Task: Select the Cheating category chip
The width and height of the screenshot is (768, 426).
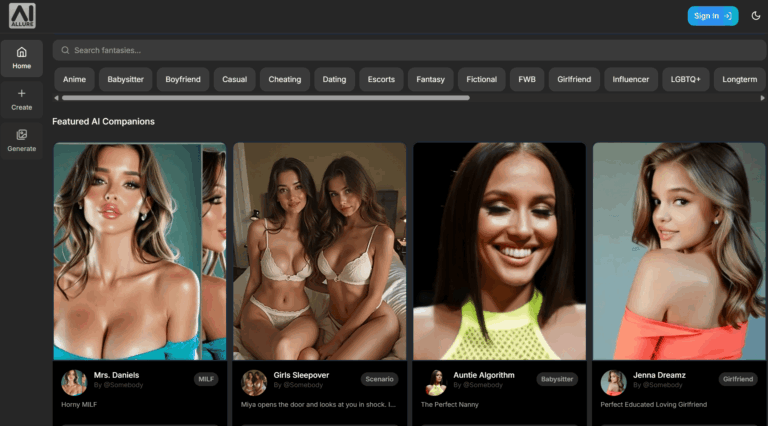Action: [285, 79]
